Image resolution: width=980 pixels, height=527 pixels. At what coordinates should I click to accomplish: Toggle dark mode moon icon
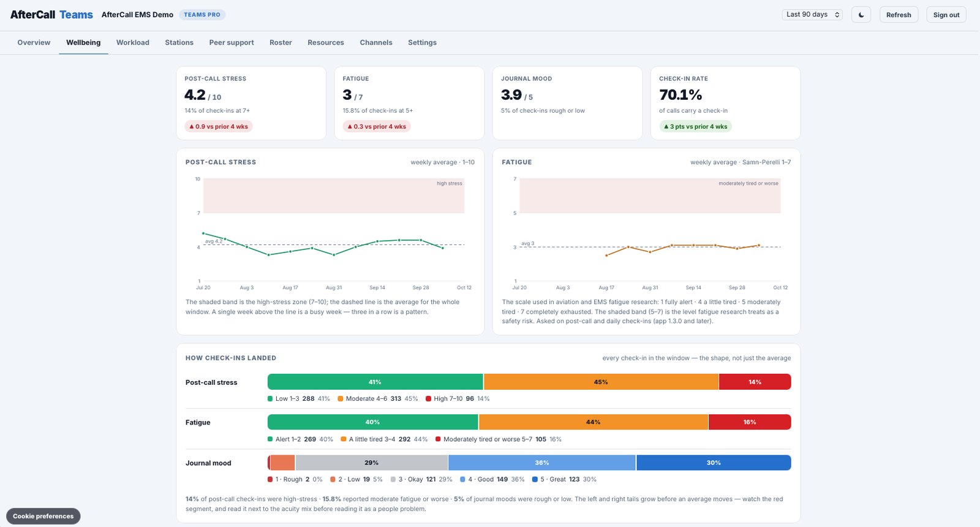pos(861,15)
